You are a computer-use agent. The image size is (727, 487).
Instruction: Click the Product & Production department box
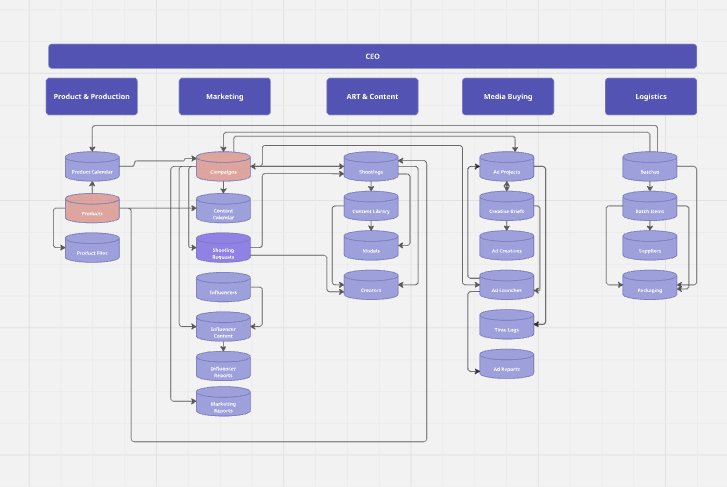coord(92,97)
